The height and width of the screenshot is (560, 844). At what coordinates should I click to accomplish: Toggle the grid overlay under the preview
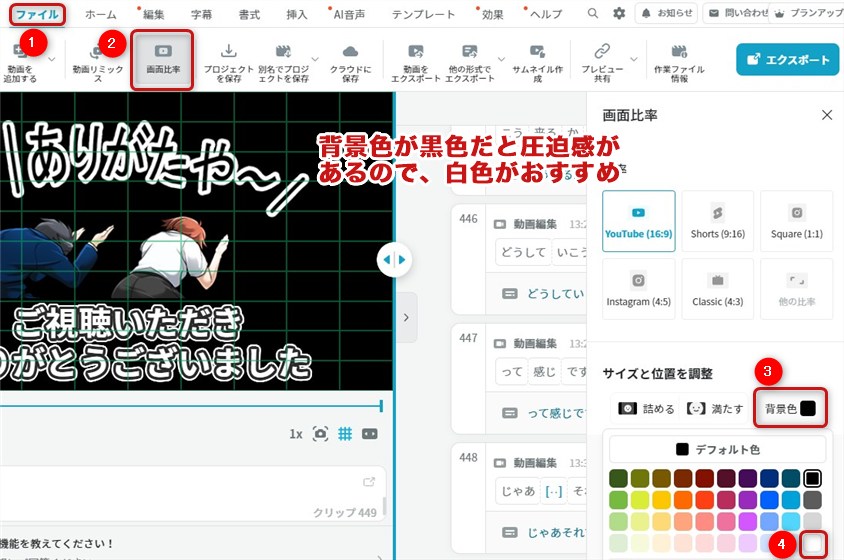(345, 434)
